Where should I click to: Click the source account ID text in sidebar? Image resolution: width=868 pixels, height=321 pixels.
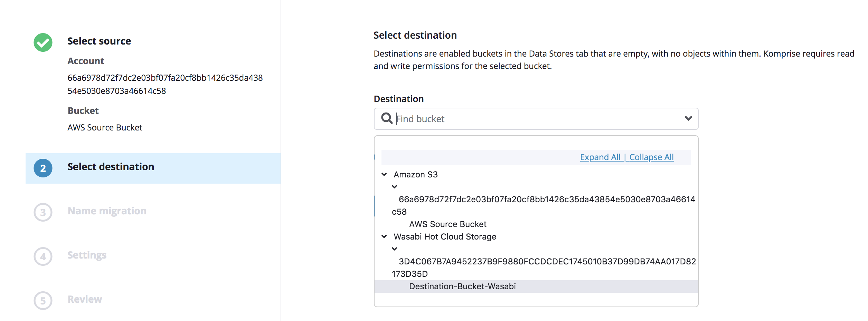tap(165, 84)
